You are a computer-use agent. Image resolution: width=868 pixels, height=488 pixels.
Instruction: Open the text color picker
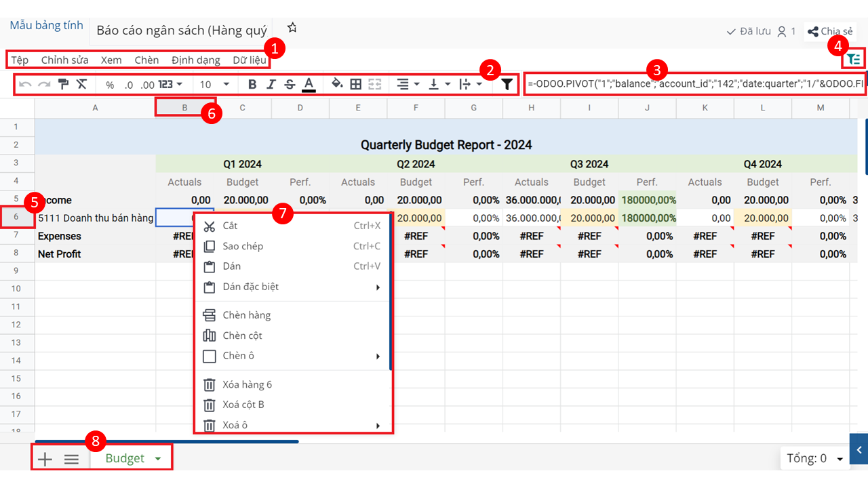click(x=309, y=84)
